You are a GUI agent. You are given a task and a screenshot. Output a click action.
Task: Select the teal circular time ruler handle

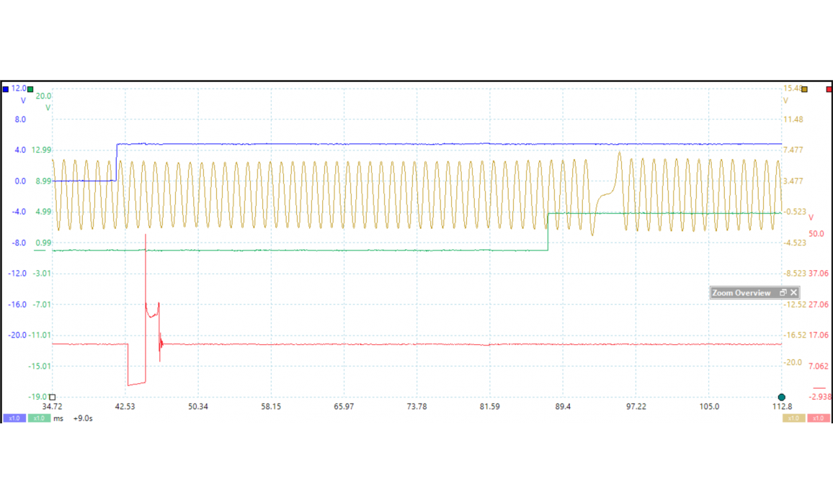coord(782,397)
